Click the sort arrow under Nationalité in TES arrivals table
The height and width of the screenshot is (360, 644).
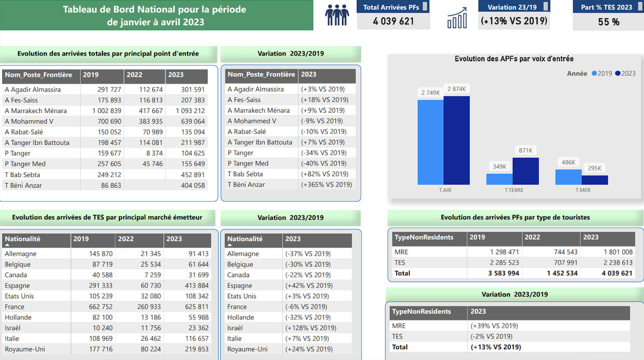click(x=7, y=245)
